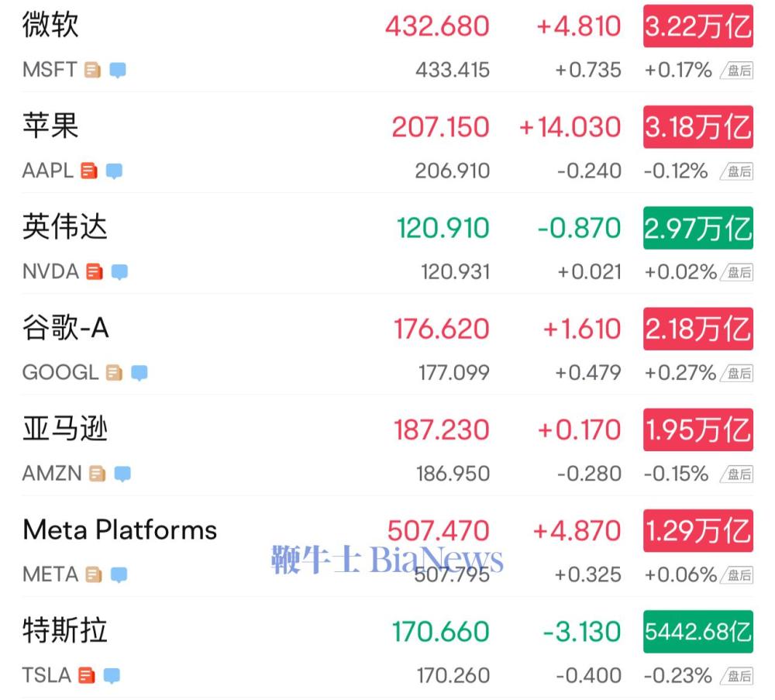
Task: Open the META comments bubble icon
Action: coord(119,574)
